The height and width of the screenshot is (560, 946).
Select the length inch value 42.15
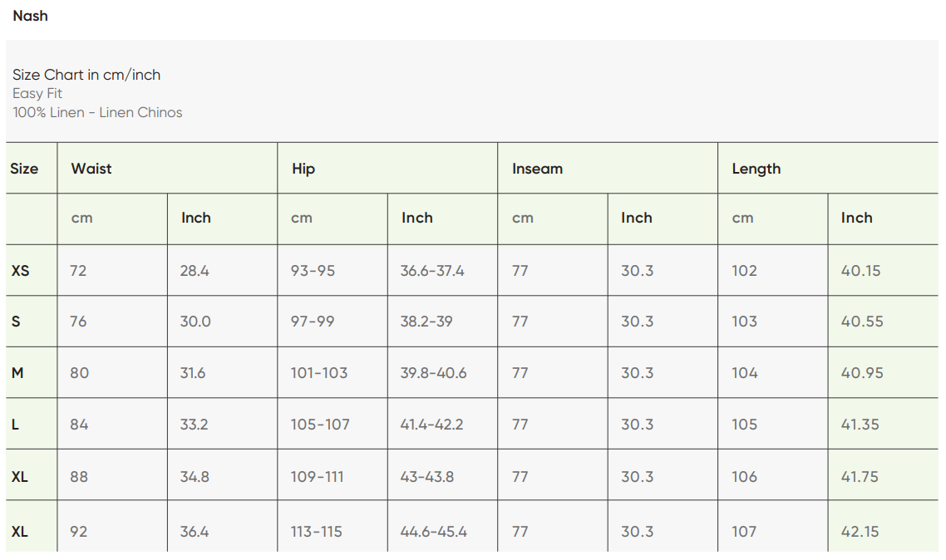click(860, 531)
